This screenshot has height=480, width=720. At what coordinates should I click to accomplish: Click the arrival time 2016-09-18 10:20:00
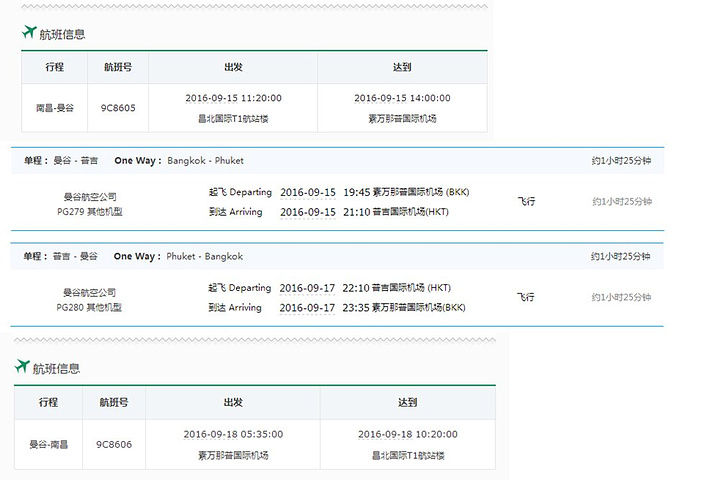408,434
